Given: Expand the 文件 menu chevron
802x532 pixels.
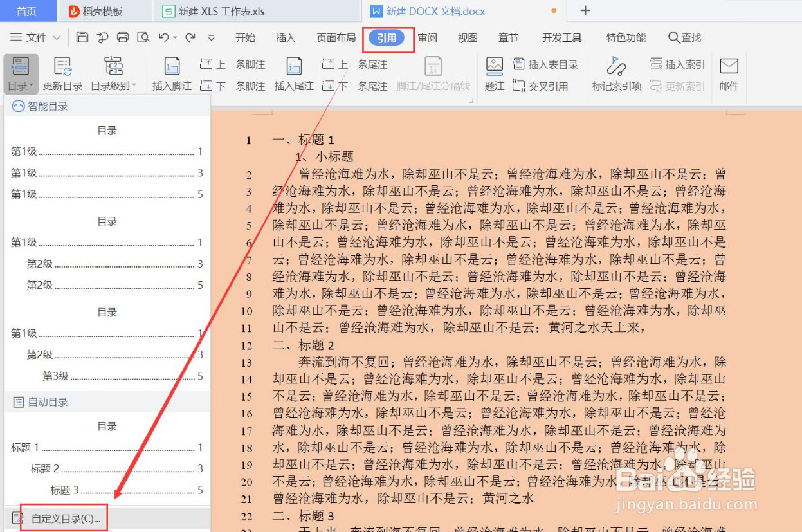Looking at the screenshot, I should coord(59,37).
